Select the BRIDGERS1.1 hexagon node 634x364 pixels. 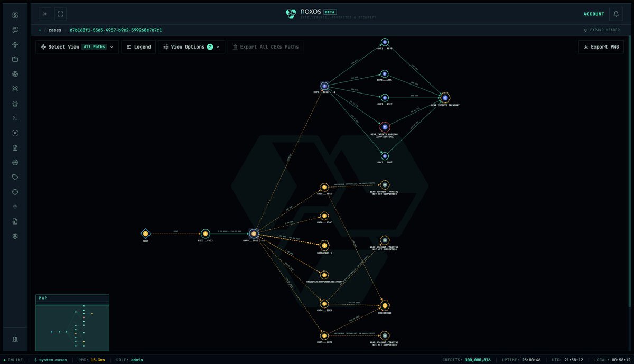[324, 246]
